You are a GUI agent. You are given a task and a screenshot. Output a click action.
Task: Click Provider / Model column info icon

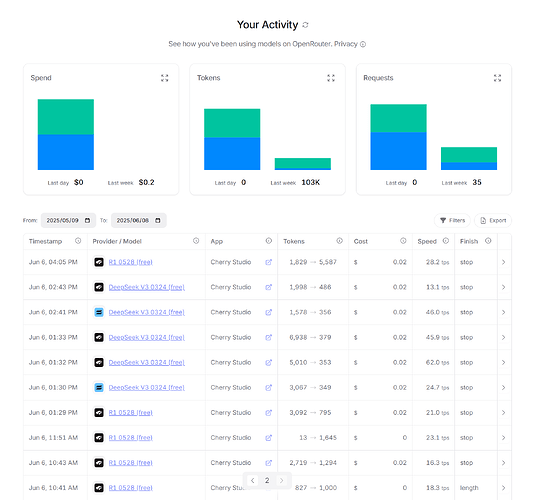click(x=196, y=241)
